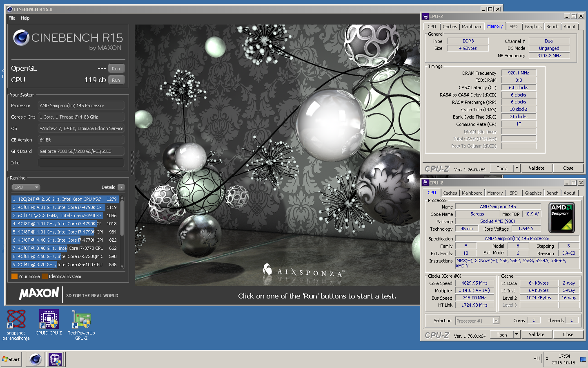Open the Processor #1 selection dropdown
The height and width of the screenshot is (368, 588).
(x=477, y=321)
